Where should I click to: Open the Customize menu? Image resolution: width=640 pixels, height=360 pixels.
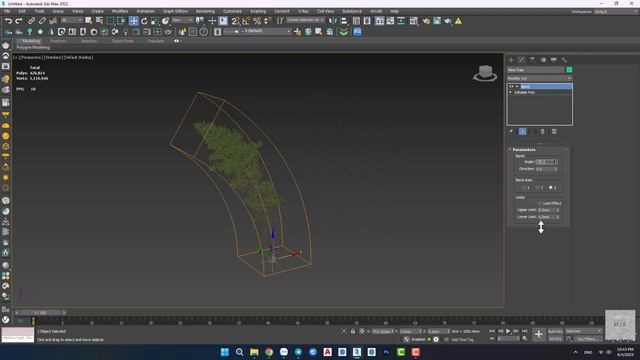coord(232,11)
